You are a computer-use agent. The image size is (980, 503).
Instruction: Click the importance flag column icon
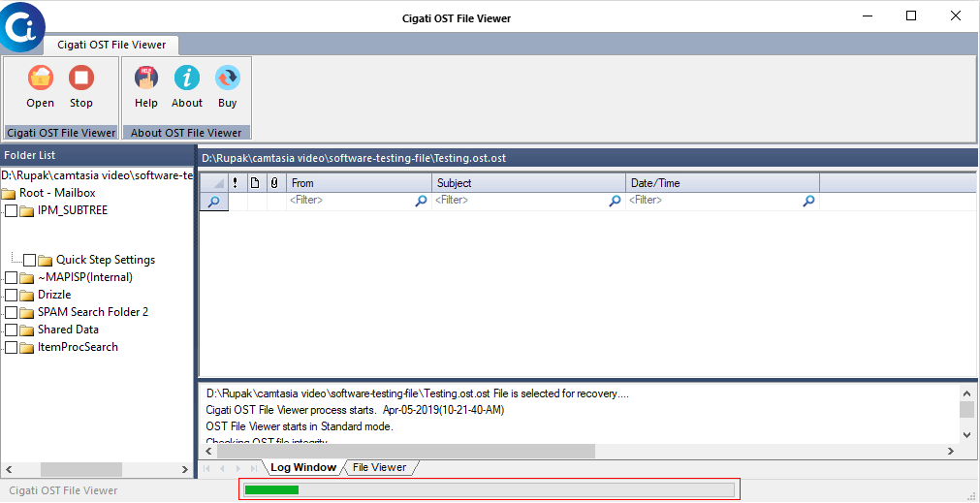(235, 183)
